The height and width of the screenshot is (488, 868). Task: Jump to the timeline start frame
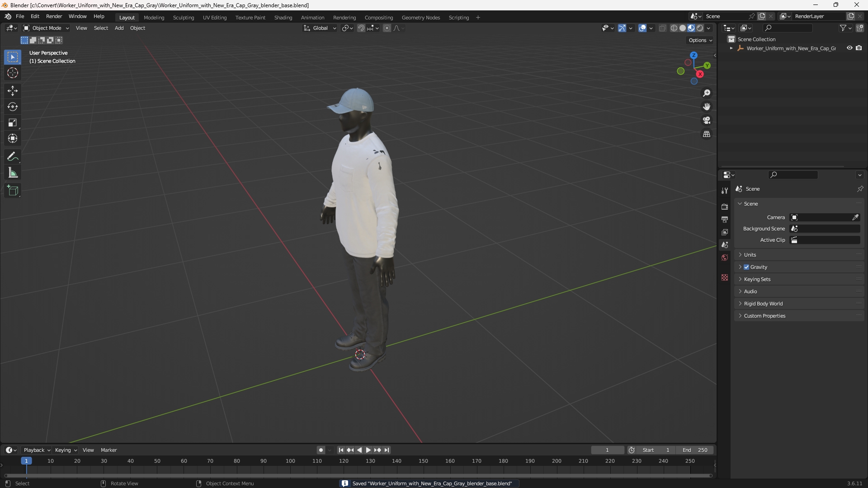(341, 450)
